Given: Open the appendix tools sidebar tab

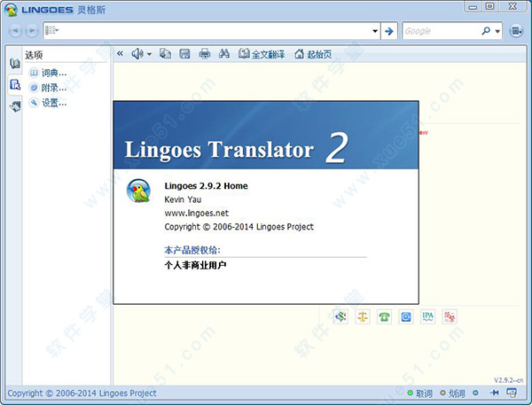Looking at the screenshot, I should pos(15,106).
